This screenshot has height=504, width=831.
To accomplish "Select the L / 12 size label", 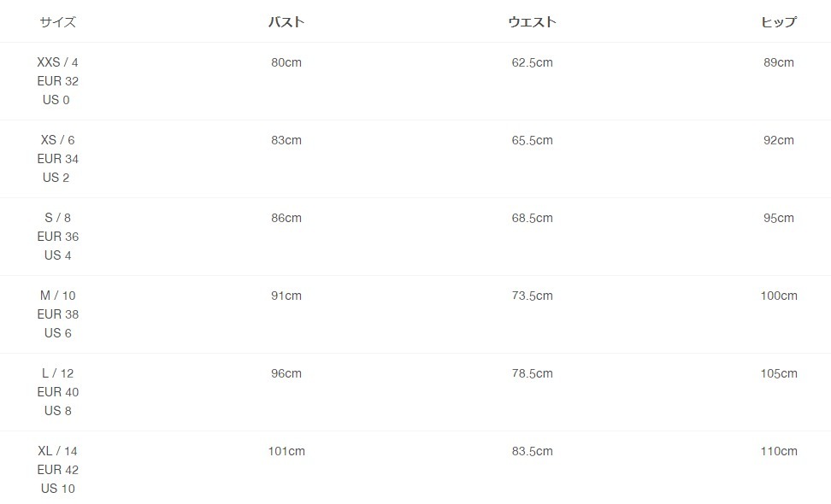I will click(x=58, y=374).
